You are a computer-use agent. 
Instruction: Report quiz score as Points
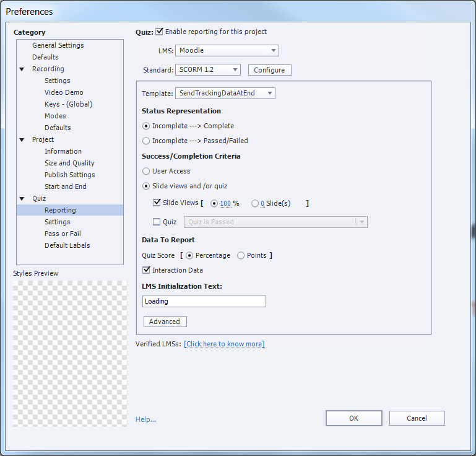pyautogui.click(x=241, y=255)
